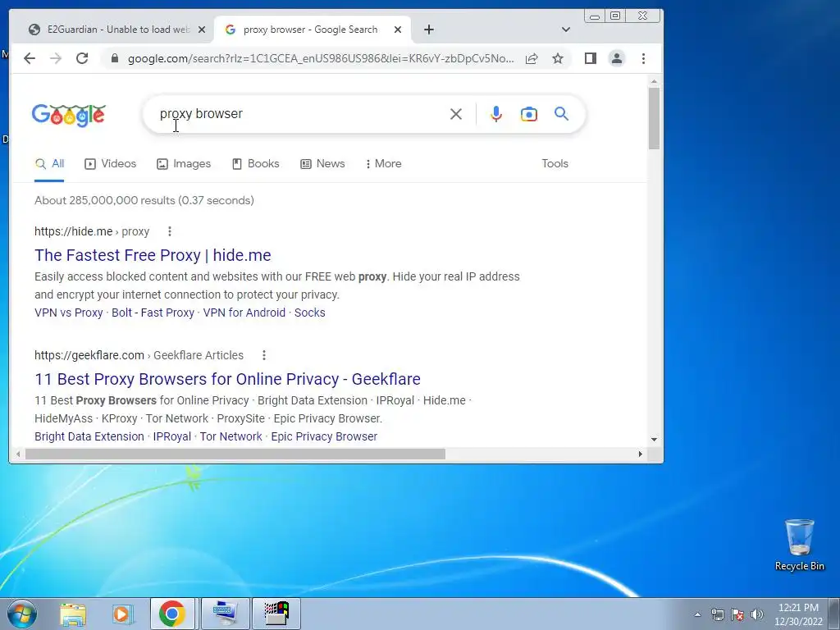840x630 pixels.
Task: Bookmark this tab with the star icon
Action: 558,58
